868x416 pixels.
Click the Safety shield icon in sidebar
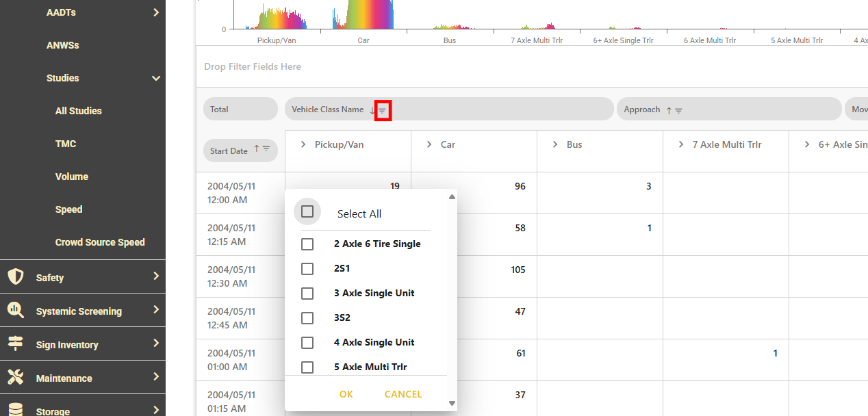coord(15,277)
